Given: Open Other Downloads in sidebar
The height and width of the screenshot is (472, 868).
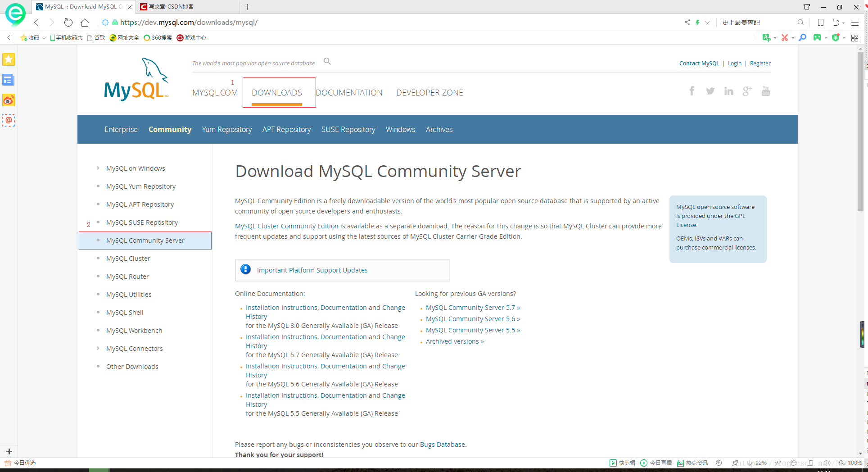Looking at the screenshot, I should click(132, 367).
